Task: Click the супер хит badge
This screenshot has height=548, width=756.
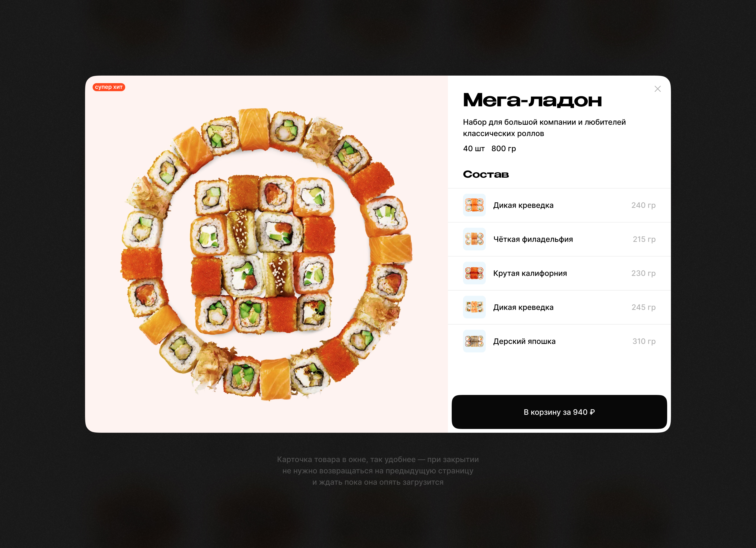Action: tap(109, 87)
